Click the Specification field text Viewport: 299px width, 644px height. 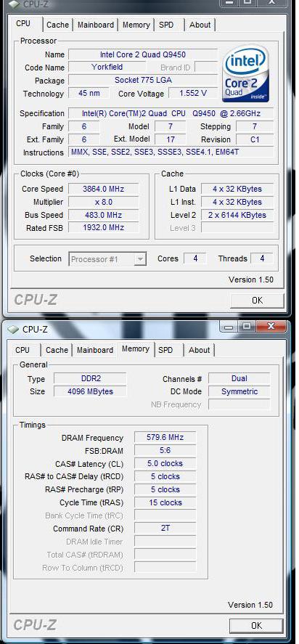pos(171,113)
